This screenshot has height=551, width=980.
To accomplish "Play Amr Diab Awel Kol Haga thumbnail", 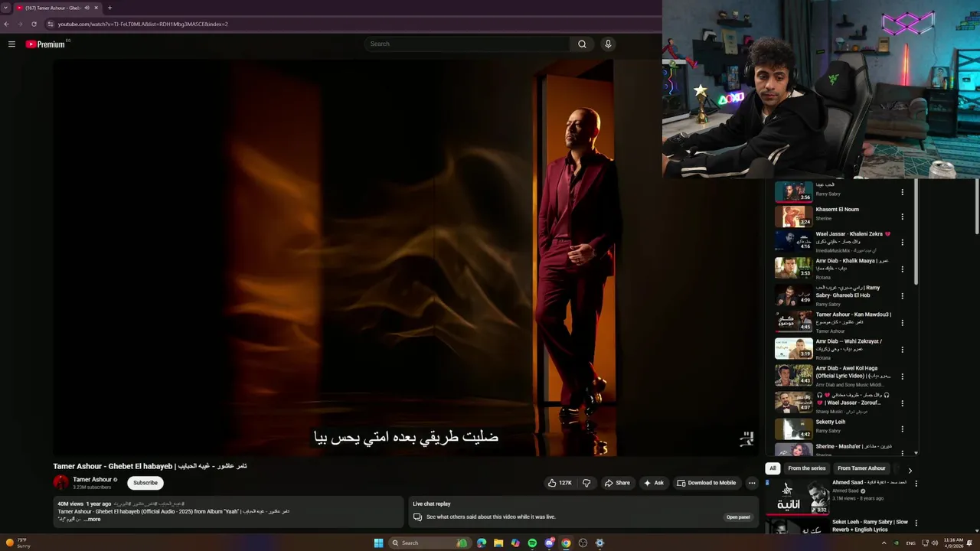I will point(793,375).
